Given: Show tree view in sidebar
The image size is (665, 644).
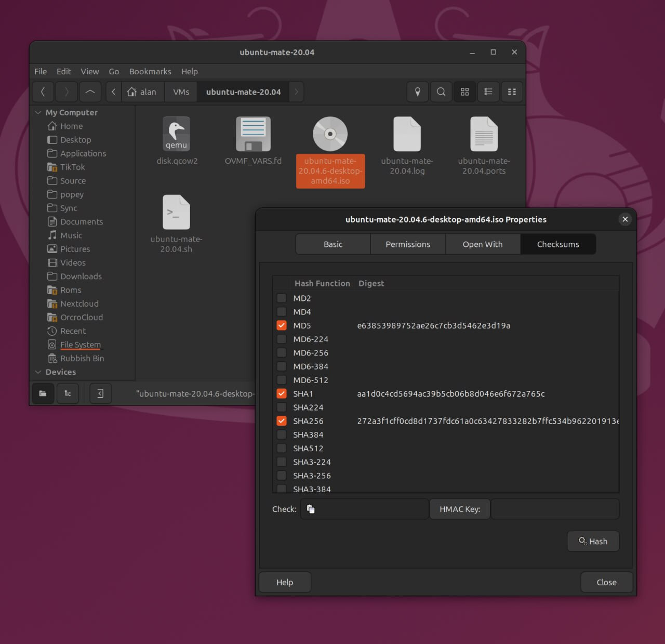Looking at the screenshot, I should 68,393.
